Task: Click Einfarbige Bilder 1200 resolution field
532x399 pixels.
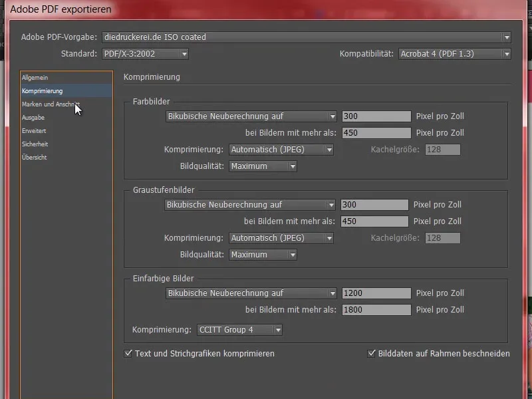Action: coord(376,293)
